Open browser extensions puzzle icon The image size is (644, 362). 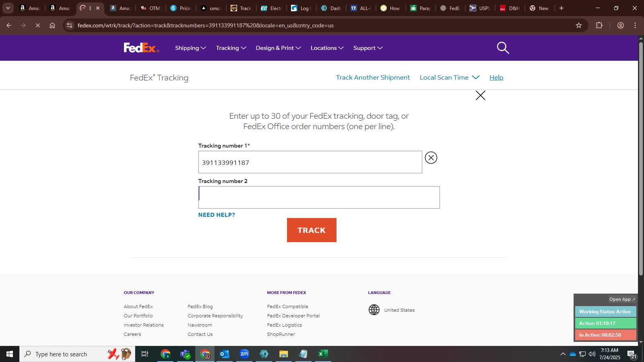coord(599,25)
